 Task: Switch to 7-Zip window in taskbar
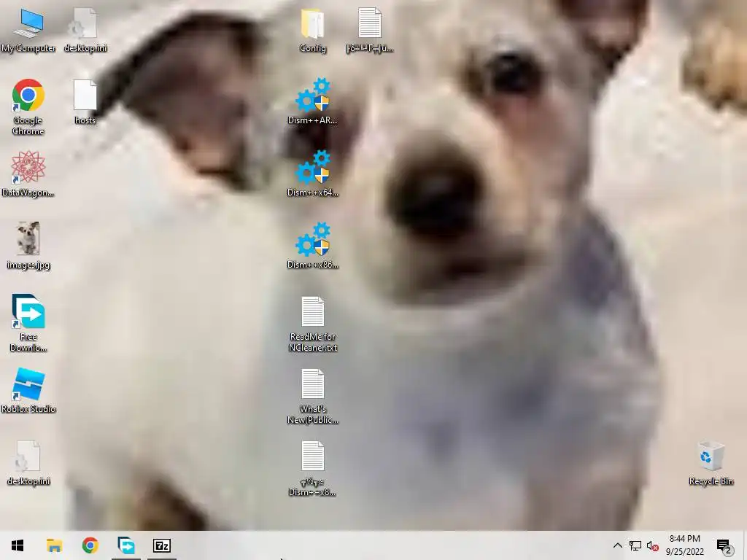162,545
